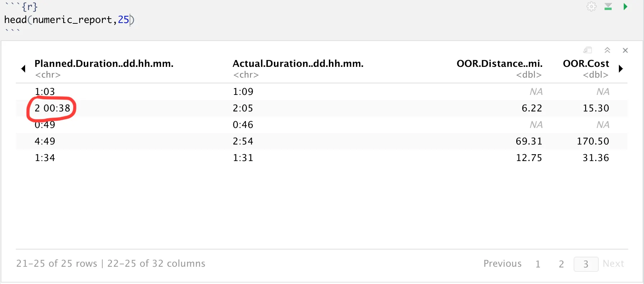Viewport: 644px width, 284px height.
Task: Click the rows and columns count text
Action: 111,264
